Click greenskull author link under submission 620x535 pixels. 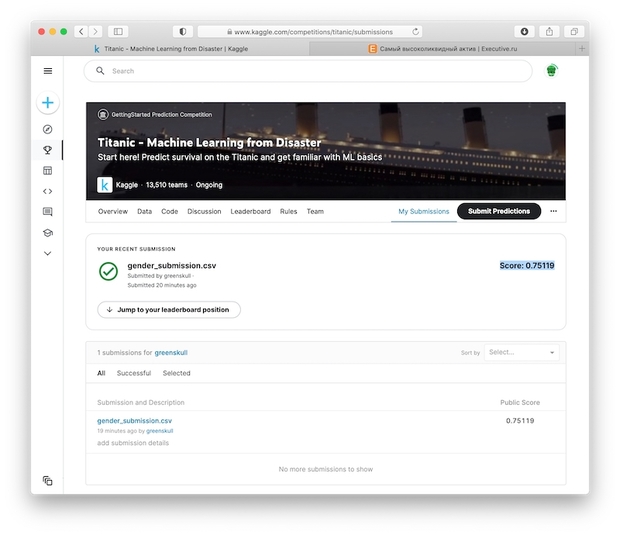(x=160, y=431)
